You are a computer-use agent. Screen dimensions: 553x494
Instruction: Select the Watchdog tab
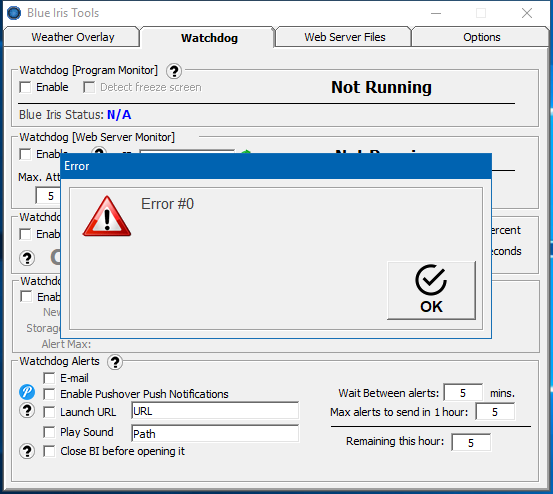pyautogui.click(x=209, y=38)
